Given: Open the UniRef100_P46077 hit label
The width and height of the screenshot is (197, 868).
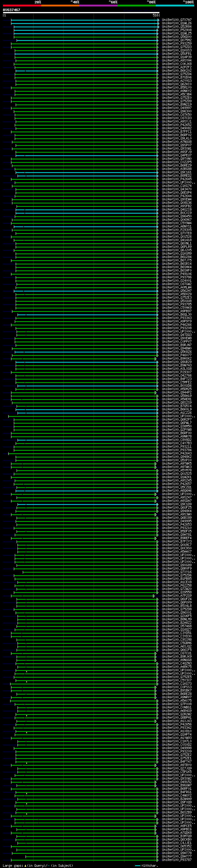Looking at the screenshot, I should point(177,355).
